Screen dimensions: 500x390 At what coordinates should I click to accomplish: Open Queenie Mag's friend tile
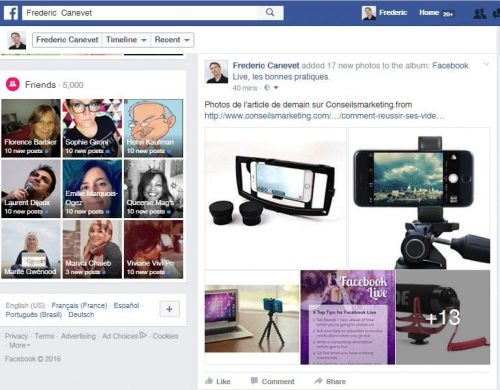tap(153, 189)
